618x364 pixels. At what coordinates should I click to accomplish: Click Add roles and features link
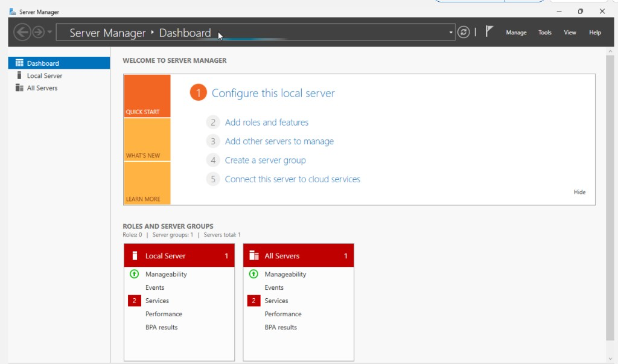coord(266,123)
